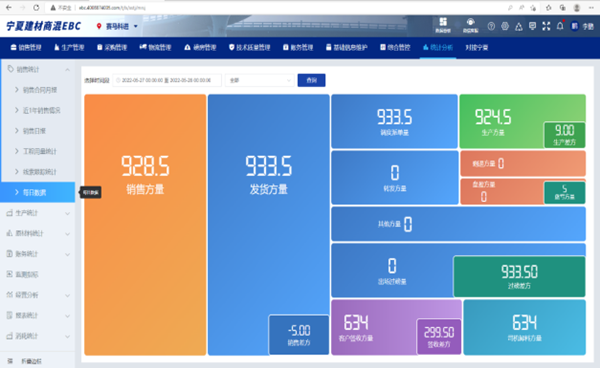This screenshot has width=600, height=368.
Task: Click the date range input field
Action: coord(167,80)
